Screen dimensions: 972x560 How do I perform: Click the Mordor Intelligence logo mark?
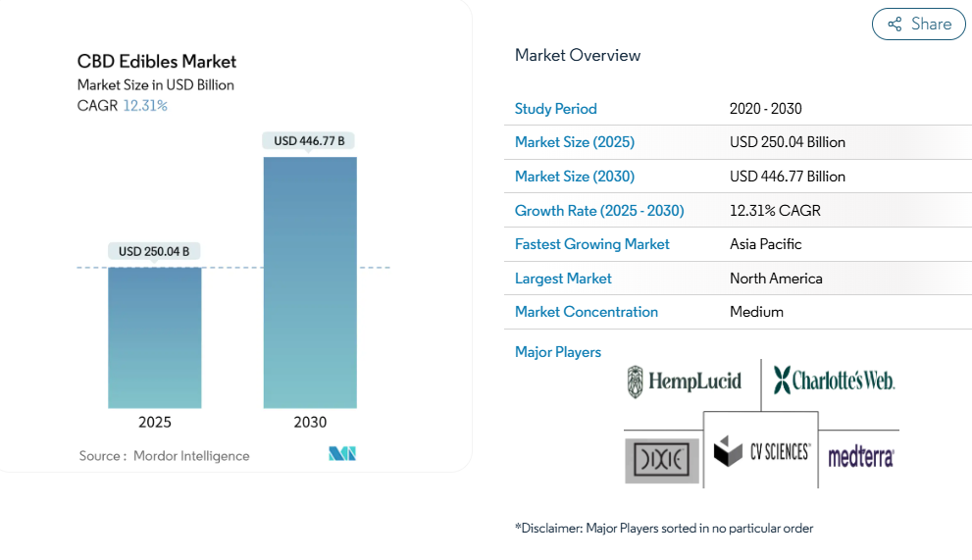pyautogui.click(x=342, y=453)
